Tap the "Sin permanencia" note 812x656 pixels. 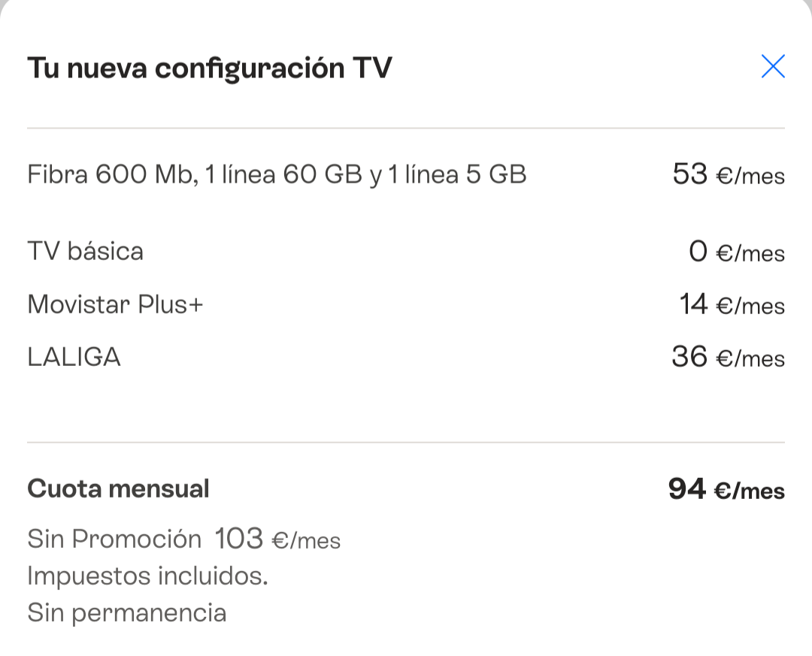tap(127, 612)
